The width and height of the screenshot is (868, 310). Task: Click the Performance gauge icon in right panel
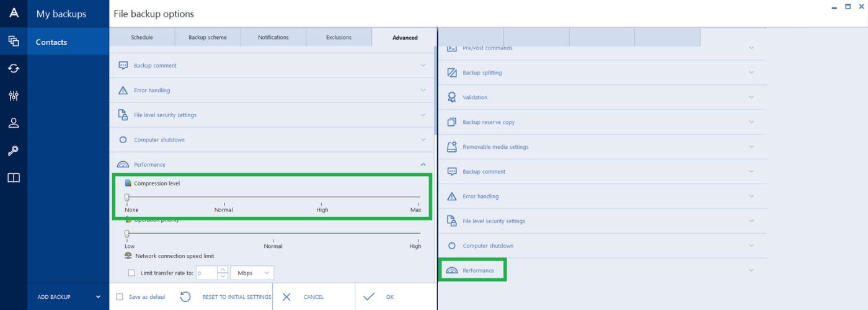pos(451,271)
